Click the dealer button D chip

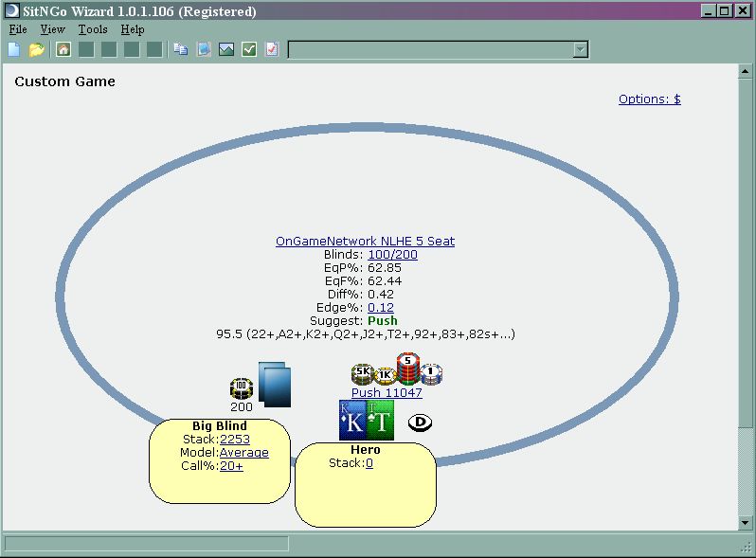(420, 422)
